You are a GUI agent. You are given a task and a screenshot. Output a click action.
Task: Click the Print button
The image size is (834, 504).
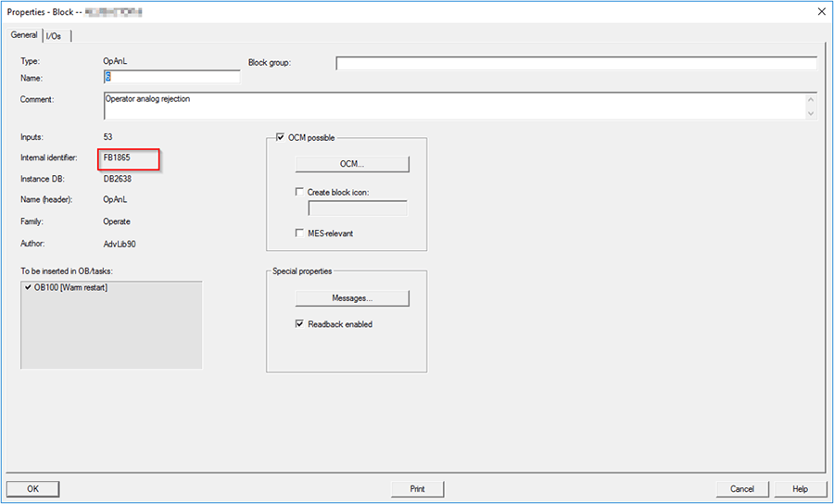[418, 488]
